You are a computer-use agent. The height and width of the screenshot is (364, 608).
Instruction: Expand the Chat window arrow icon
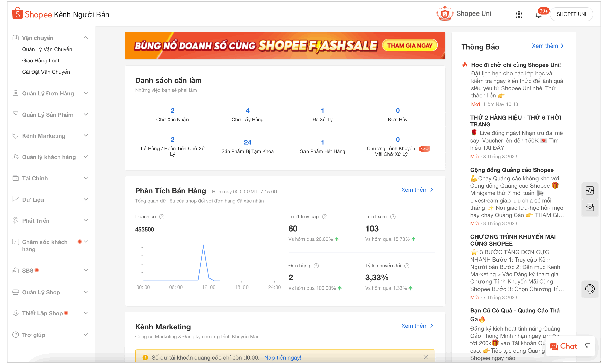click(x=588, y=346)
